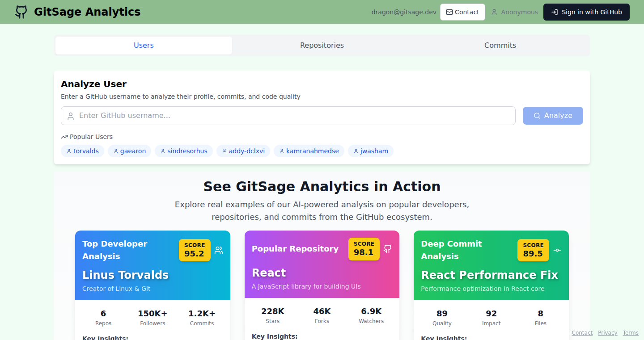Click the GitHub icon on Popular Repository card
The height and width of the screenshot is (340, 644).
(x=388, y=249)
